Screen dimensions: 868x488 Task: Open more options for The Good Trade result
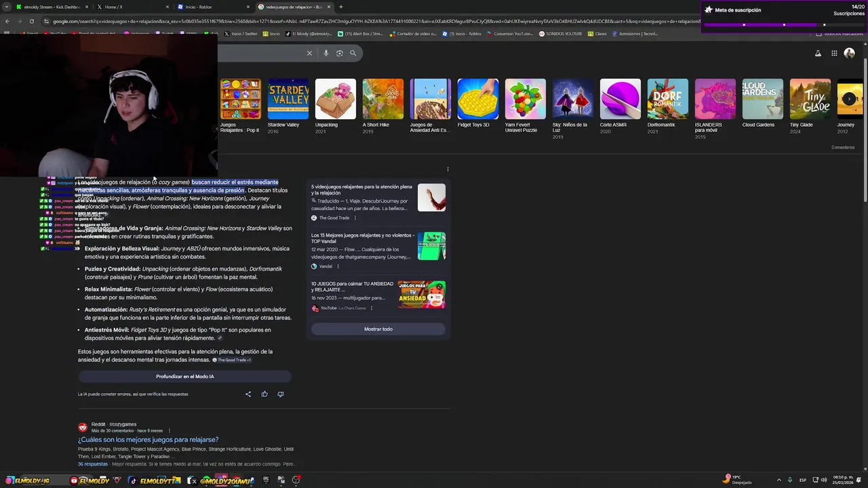[355, 218]
